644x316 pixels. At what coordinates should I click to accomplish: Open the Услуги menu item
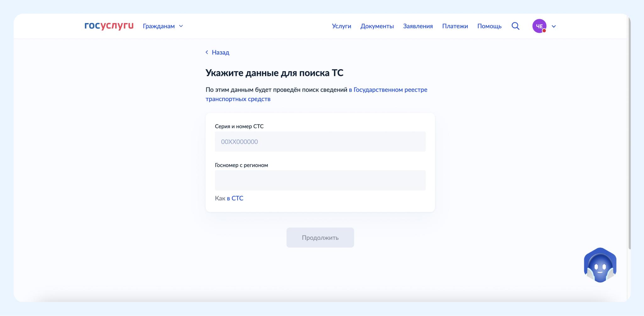pyautogui.click(x=341, y=26)
